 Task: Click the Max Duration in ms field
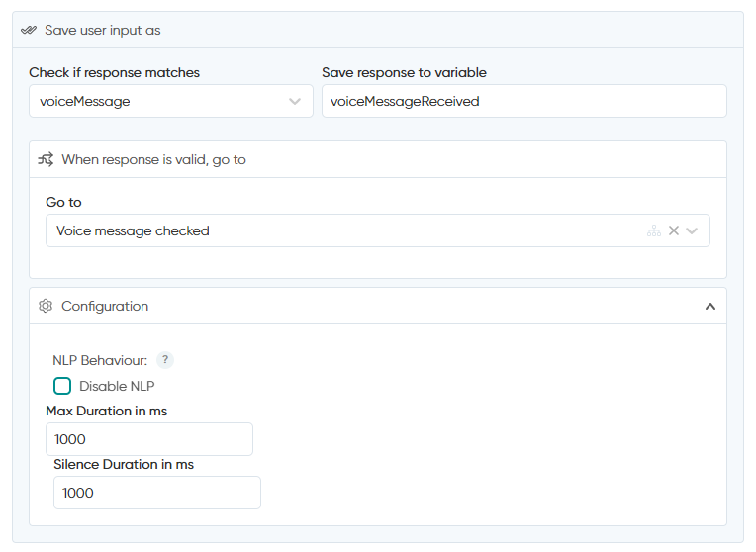(x=149, y=439)
